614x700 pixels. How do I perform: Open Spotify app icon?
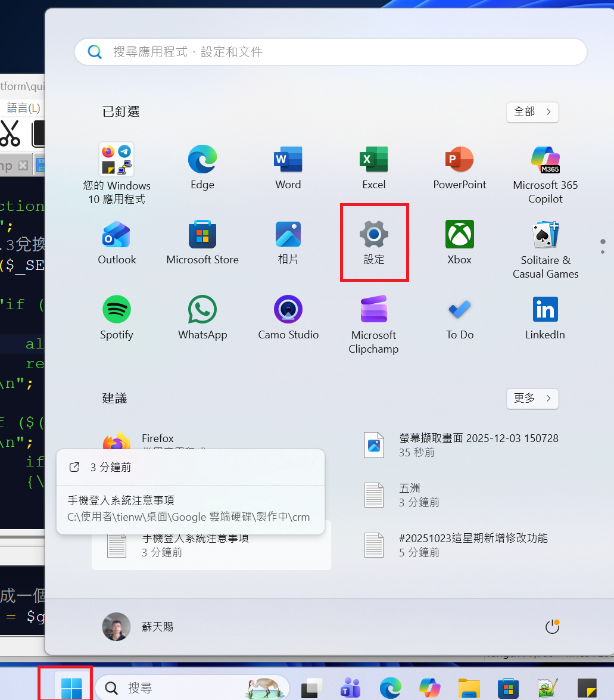[117, 318]
